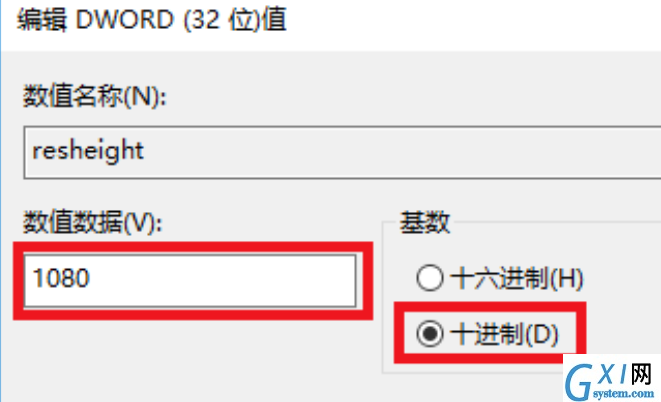Select the 十进制(D) decimal radio button
The height and width of the screenshot is (402, 661).
click(430, 334)
